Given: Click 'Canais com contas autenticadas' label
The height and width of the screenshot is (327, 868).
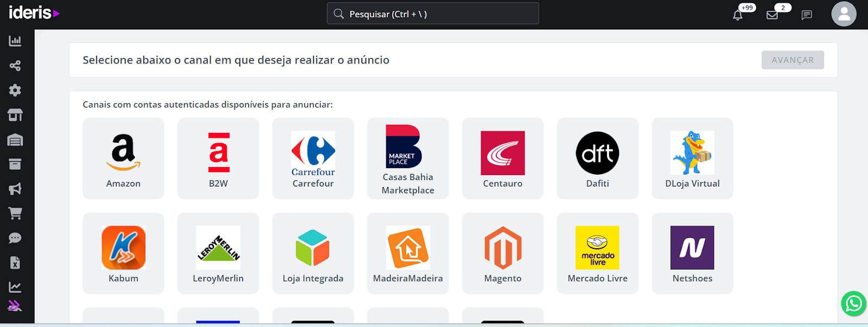Looking at the screenshot, I should click(x=208, y=105).
